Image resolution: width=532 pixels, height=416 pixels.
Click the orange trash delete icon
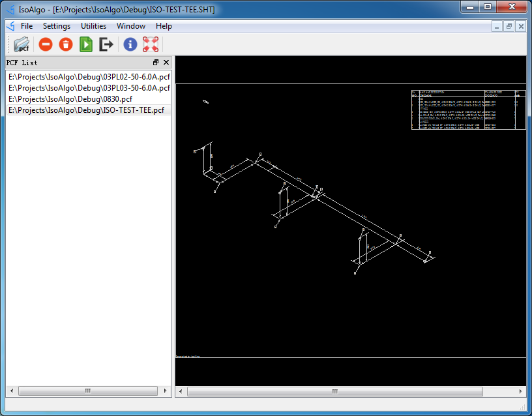coord(66,44)
